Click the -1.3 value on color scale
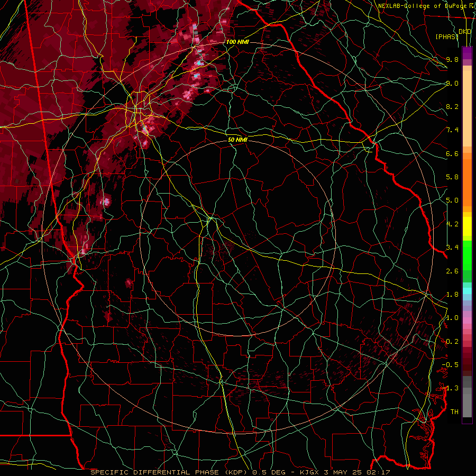The image size is (476, 476). click(x=451, y=388)
